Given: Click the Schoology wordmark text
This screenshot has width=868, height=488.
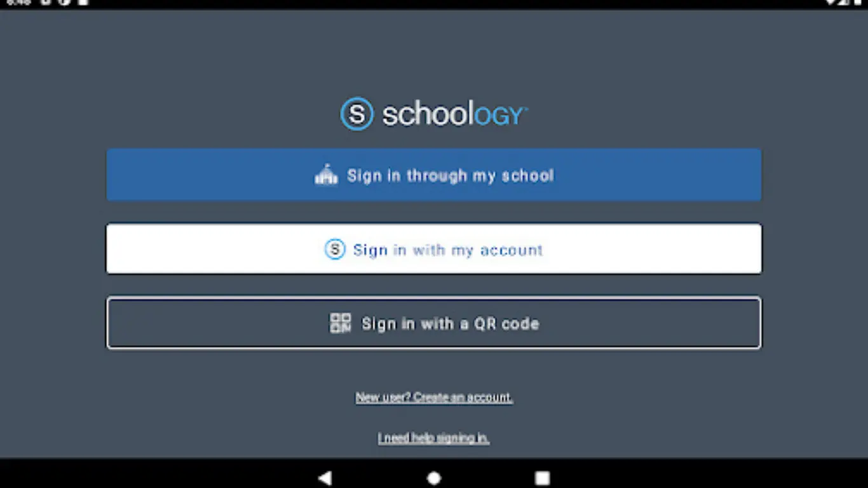Looking at the screenshot, I should pyautogui.click(x=455, y=115).
